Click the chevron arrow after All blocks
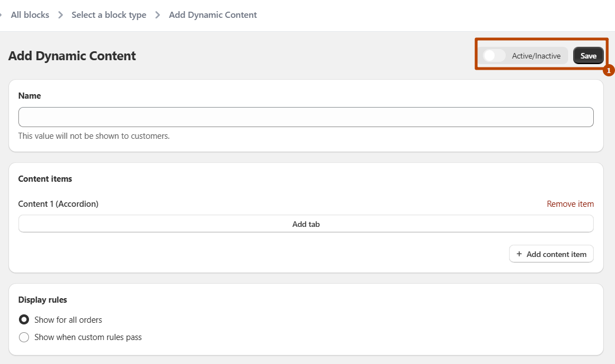 coord(60,15)
